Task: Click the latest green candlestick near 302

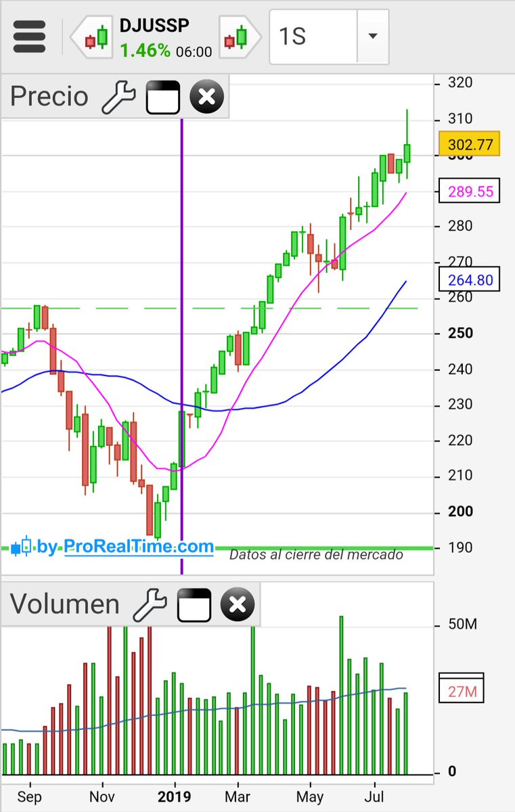Action: pos(407,153)
